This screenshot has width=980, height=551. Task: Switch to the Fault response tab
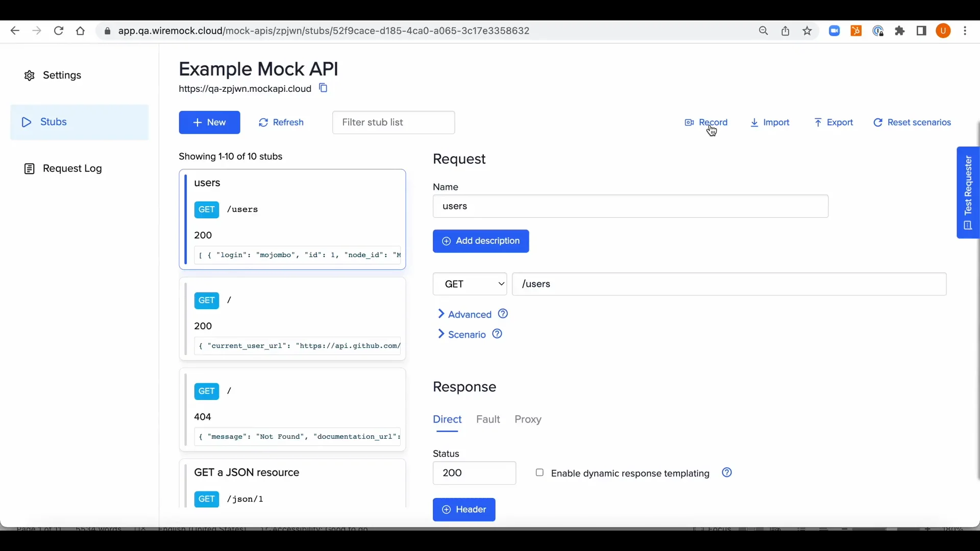(x=488, y=419)
